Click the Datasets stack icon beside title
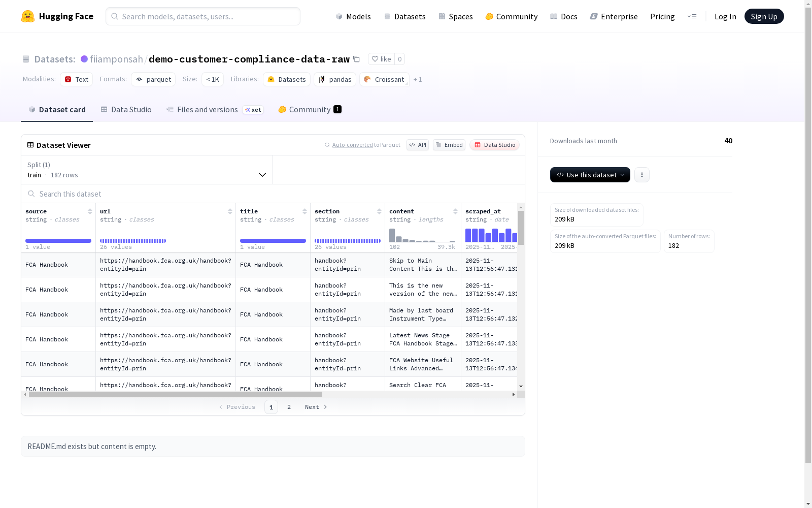 click(x=26, y=59)
